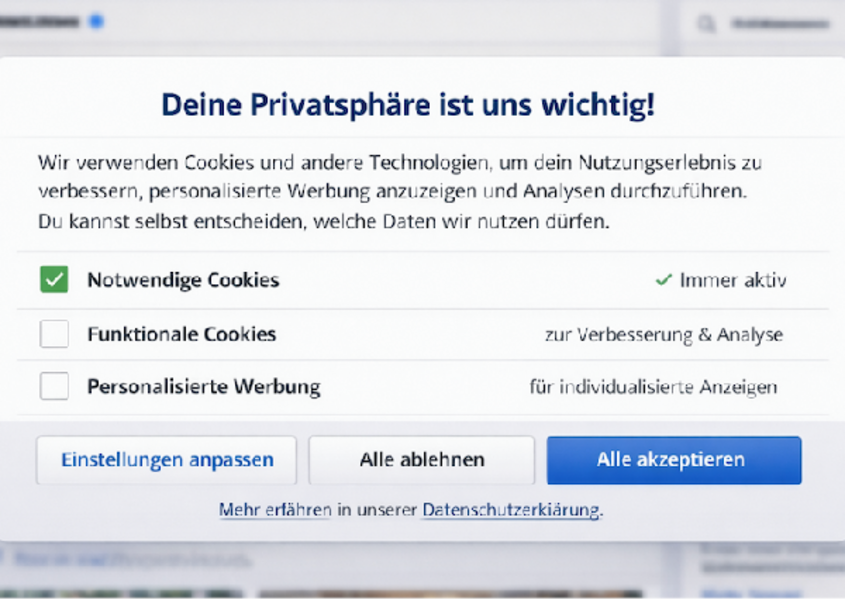Select the Personalisierte Werbung label
The width and height of the screenshot is (845, 600).
[204, 387]
